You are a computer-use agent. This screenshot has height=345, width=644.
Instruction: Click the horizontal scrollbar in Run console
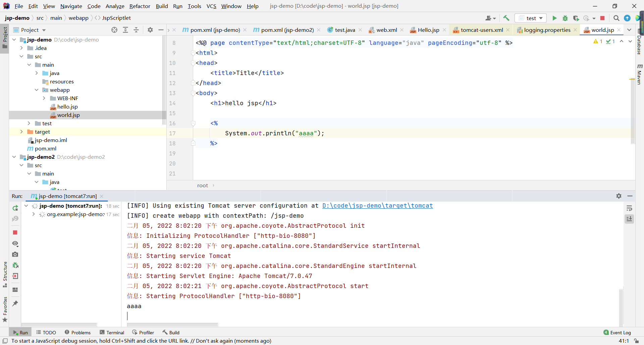click(x=172, y=325)
